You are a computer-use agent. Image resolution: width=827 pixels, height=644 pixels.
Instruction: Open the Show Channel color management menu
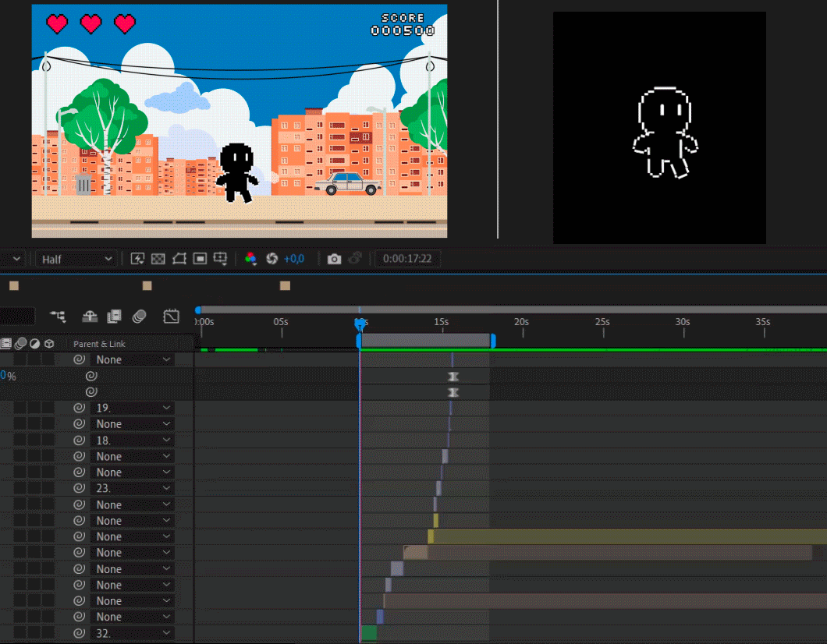tap(250, 259)
